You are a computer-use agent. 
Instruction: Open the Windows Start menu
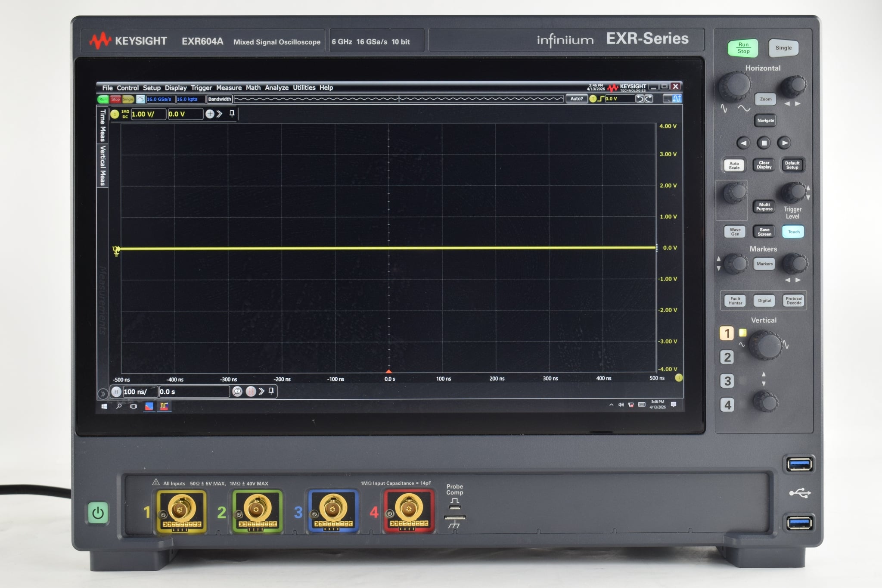(x=104, y=406)
